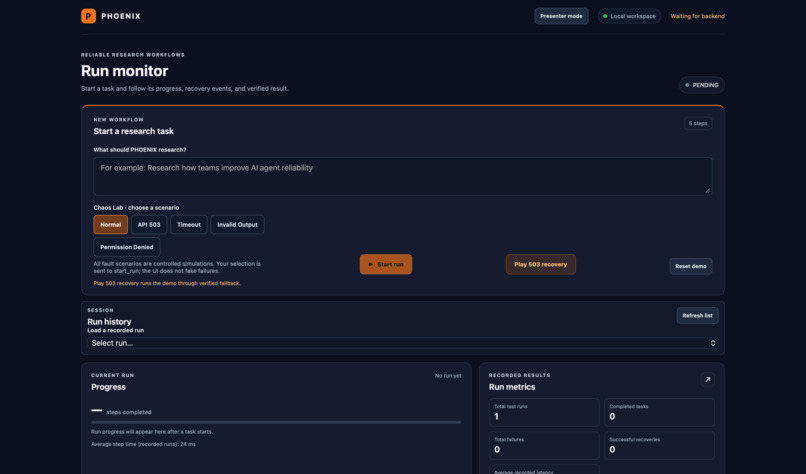806x474 pixels.
Task: Click the Refresh list button
Action: (698, 316)
